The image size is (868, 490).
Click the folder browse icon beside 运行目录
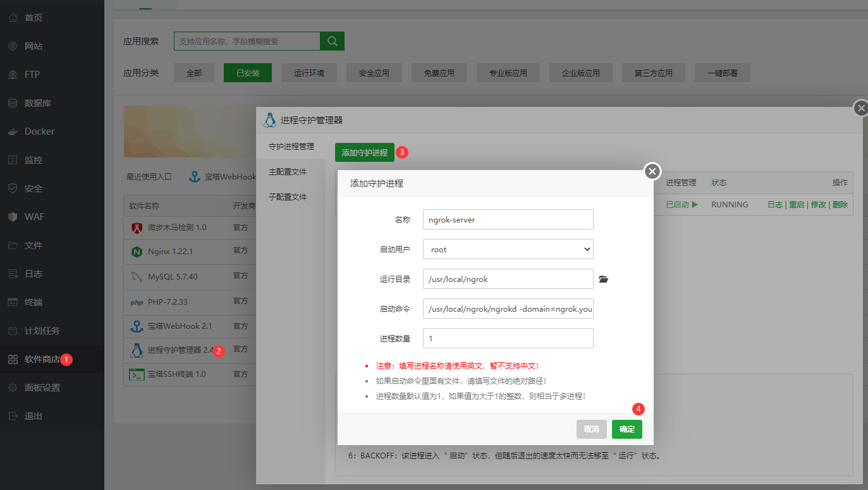tap(603, 279)
